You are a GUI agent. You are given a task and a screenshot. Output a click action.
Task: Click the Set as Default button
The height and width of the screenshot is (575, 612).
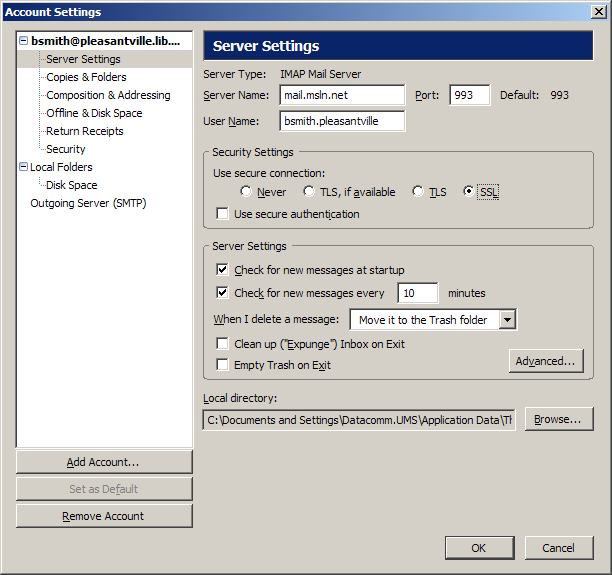point(104,489)
